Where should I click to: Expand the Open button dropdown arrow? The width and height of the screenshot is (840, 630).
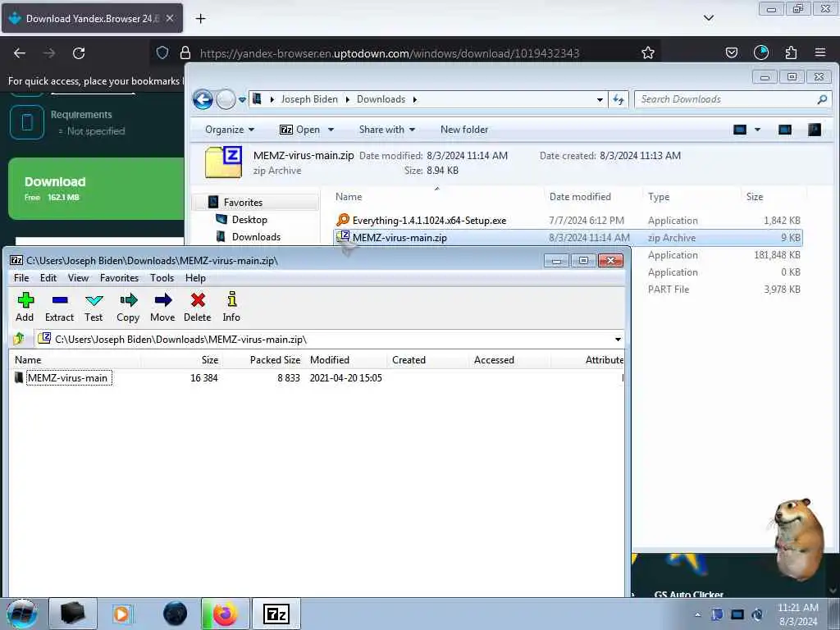click(331, 130)
